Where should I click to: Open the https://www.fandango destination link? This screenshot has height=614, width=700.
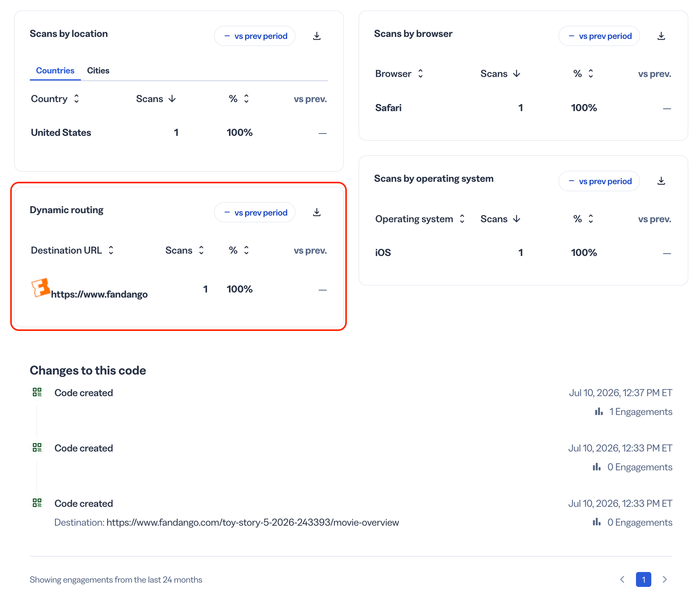point(99,294)
